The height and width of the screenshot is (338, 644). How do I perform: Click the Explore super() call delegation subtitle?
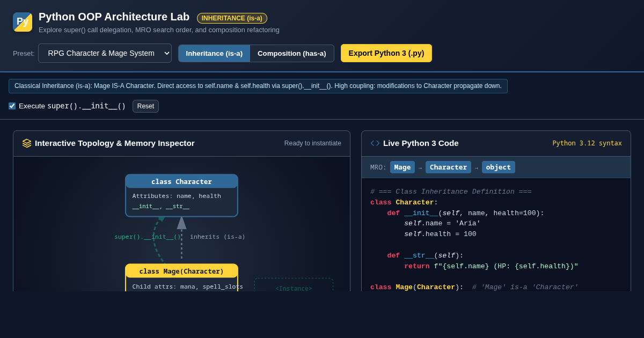[159, 30]
